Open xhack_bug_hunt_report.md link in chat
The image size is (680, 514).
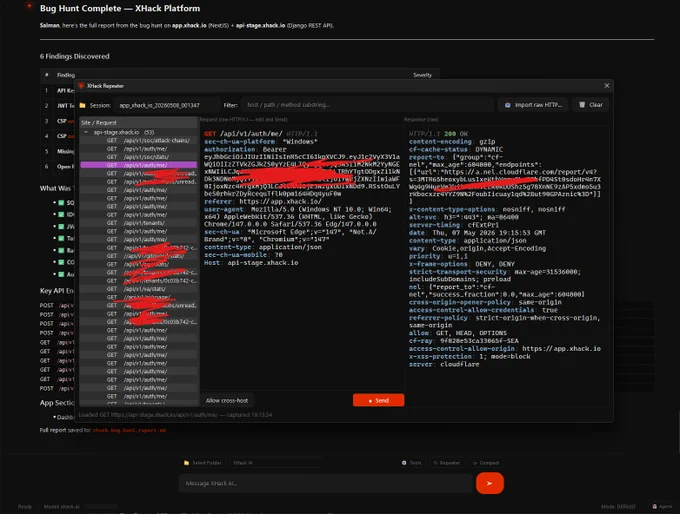129,430
